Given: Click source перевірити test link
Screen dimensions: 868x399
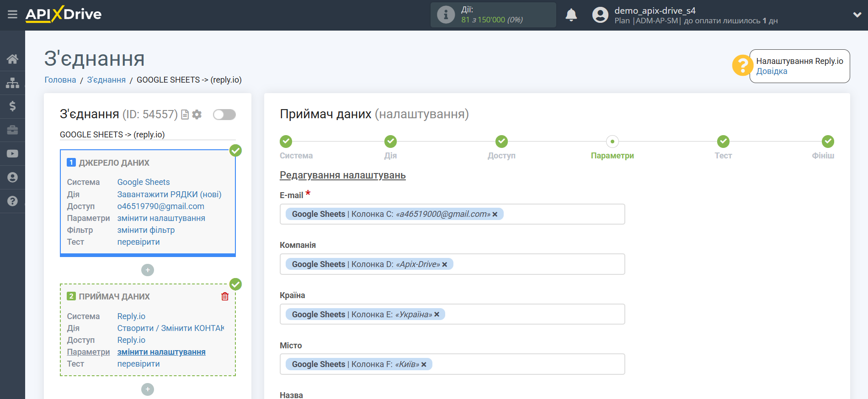Looking at the screenshot, I should point(138,242).
